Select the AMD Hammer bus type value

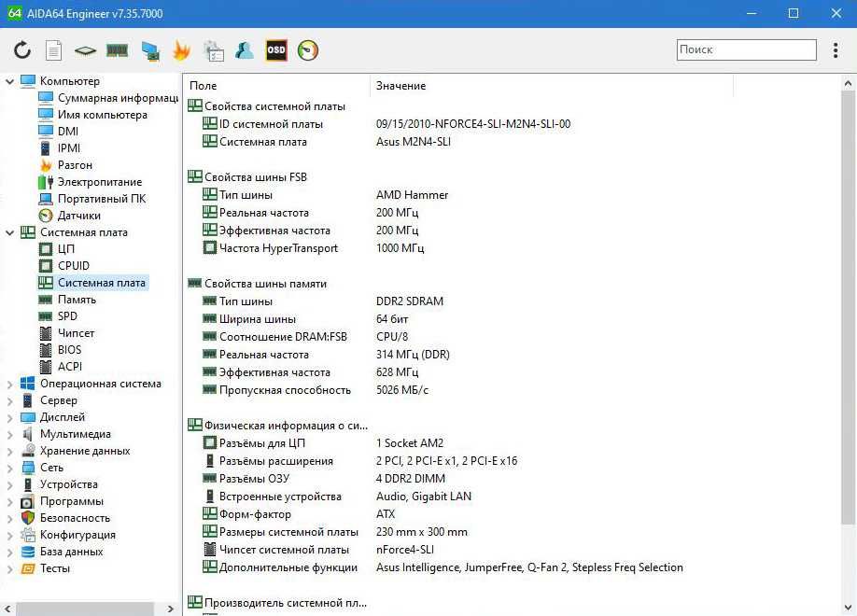(x=412, y=195)
